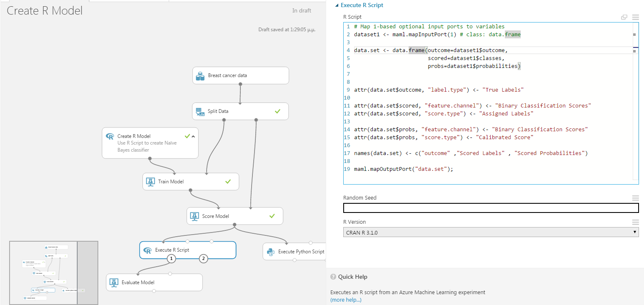Select the Score Model node
The width and height of the screenshot is (644, 305).
[x=235, y=216]
